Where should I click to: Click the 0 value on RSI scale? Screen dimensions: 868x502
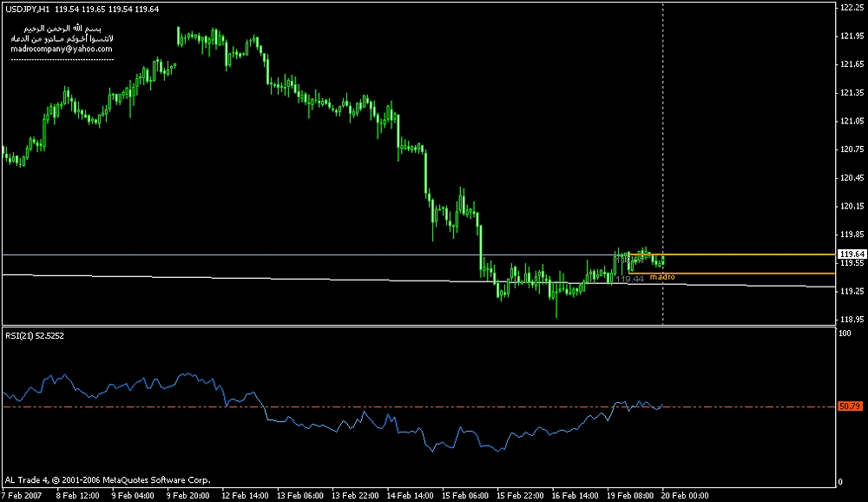840,482
